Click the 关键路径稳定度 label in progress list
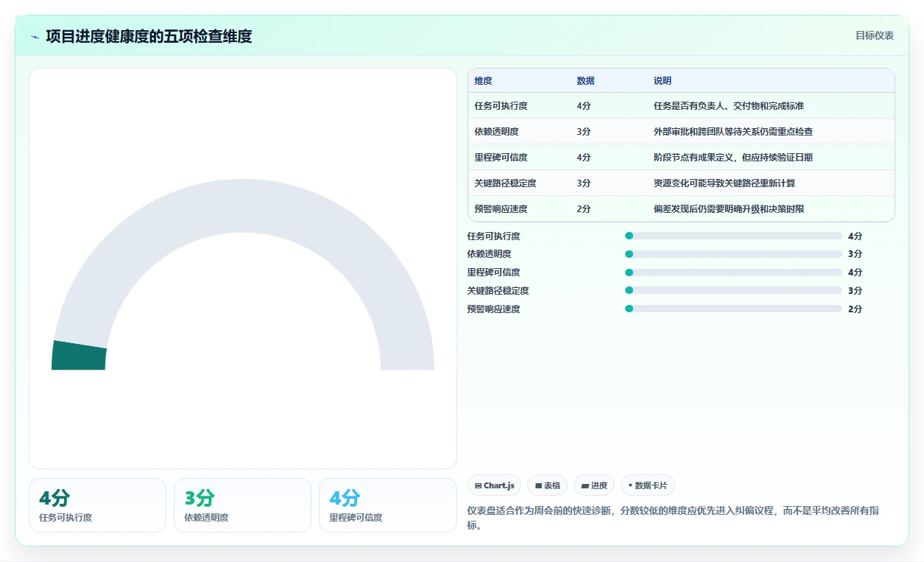Image resolution: width=924 pixels, height=562 pixels. 498,291
